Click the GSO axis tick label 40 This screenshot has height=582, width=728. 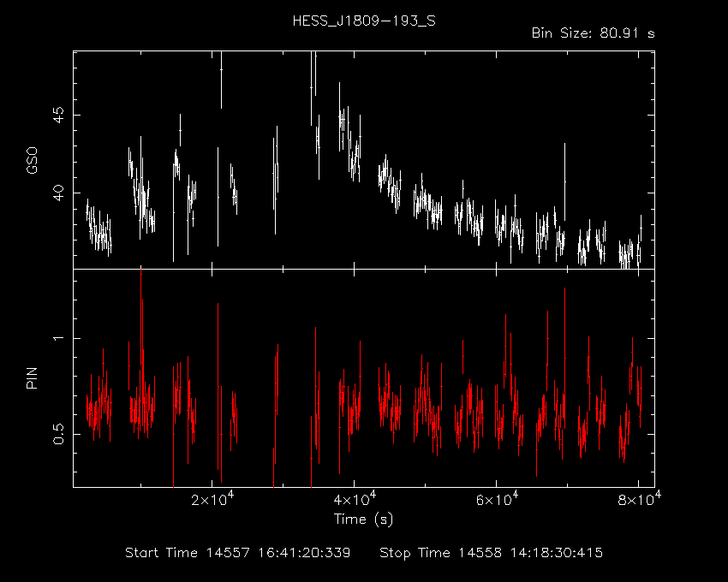(58, 193)
